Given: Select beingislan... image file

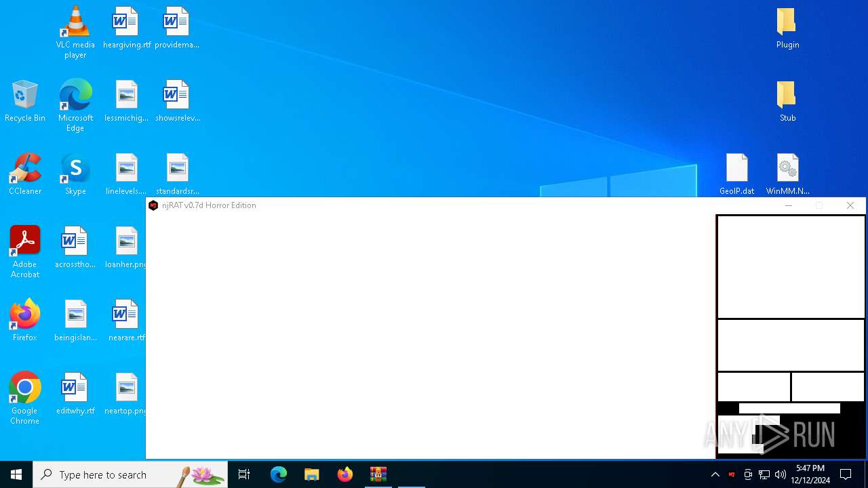Looking at the screenshot, I should point(75,321).
